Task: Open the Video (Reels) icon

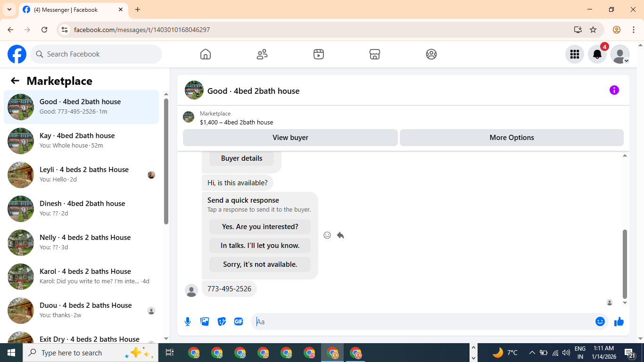Action: 319,54
